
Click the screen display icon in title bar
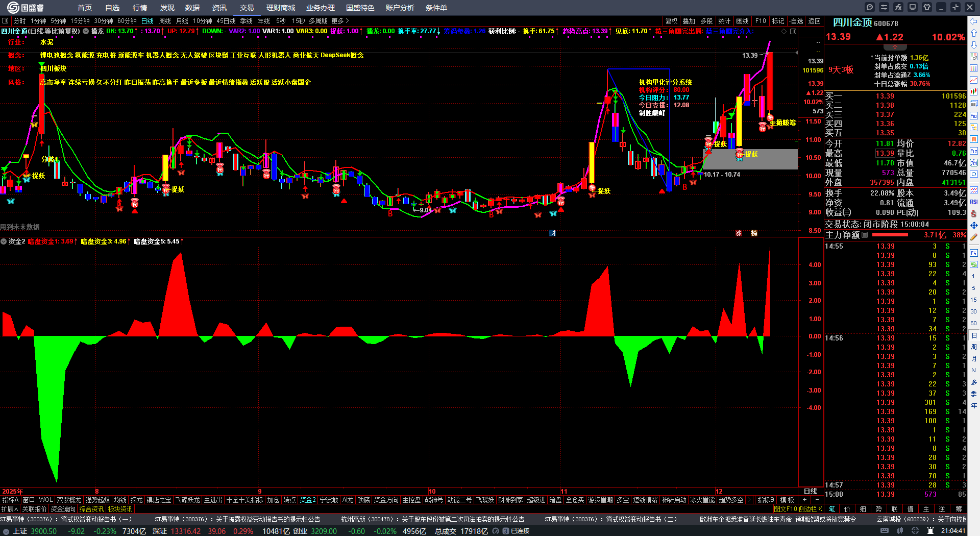(x=913, y=7)
